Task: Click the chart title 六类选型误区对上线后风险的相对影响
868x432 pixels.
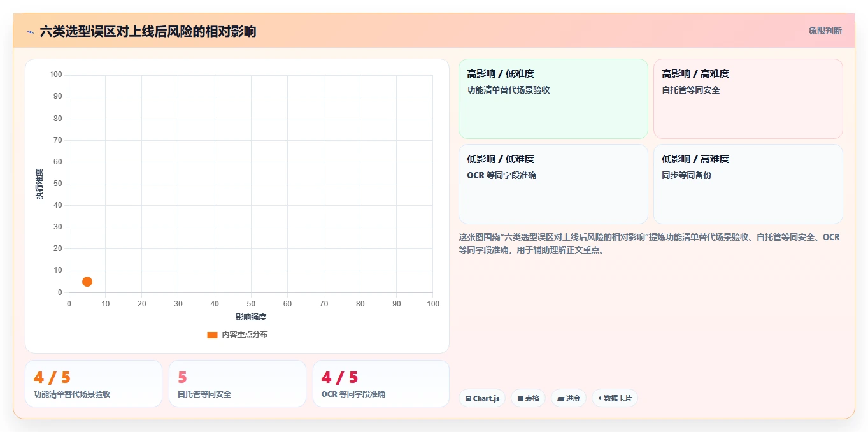Action: click(x=148, y=31)
